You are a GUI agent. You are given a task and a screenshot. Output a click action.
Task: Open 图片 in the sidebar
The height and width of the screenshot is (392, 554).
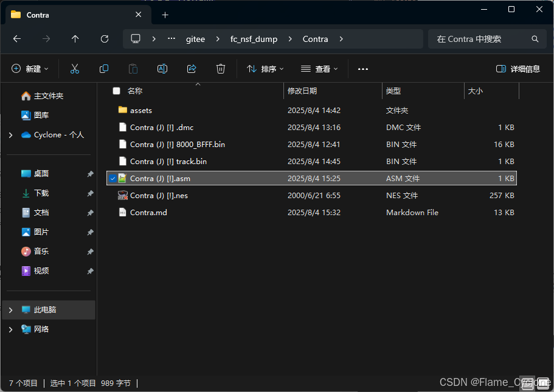click(35, 232)
